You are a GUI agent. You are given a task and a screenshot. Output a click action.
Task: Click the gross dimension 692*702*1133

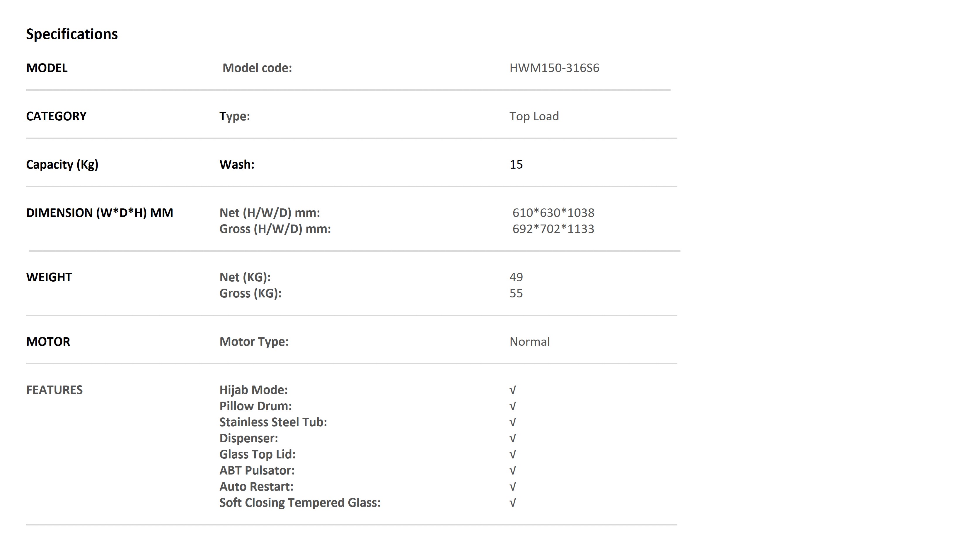tap(553, 229)
